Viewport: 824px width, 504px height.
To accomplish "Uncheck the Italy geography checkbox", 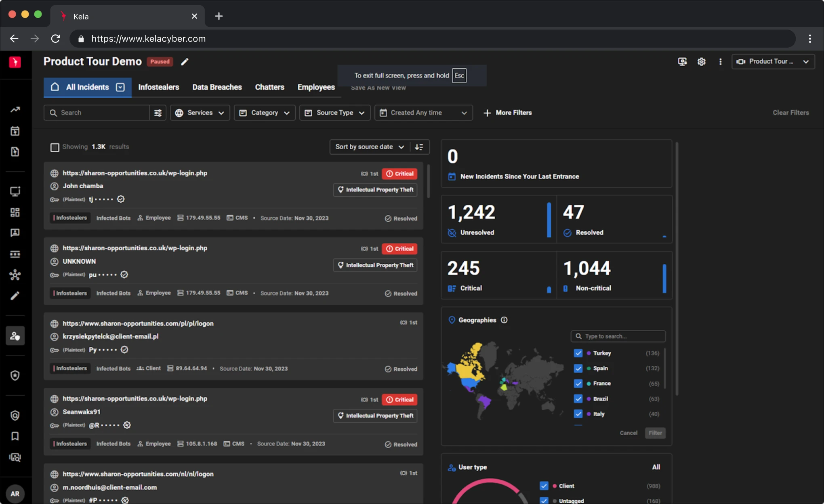I will click(x=578, y=414).
